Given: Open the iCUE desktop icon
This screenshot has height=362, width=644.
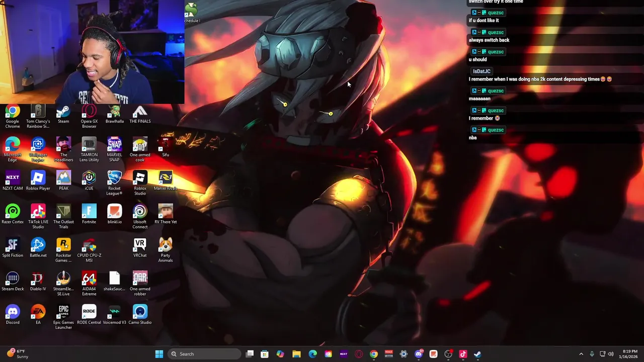Looking at the screenshot, I should point(89,181).
